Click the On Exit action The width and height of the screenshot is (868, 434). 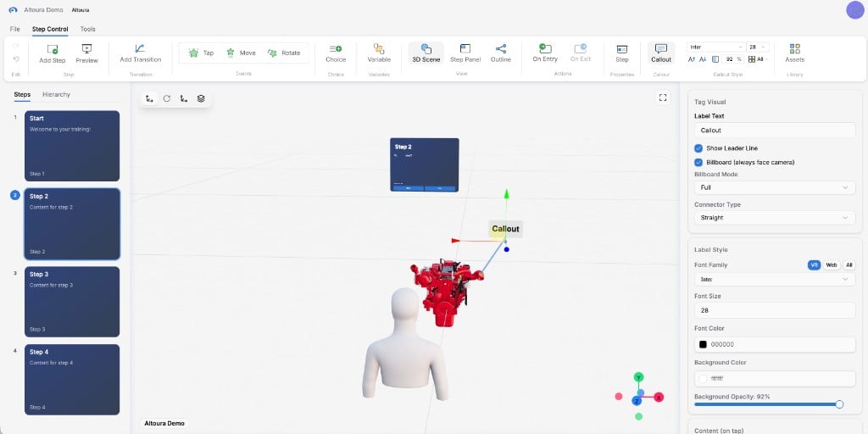[x=580, y=53]
